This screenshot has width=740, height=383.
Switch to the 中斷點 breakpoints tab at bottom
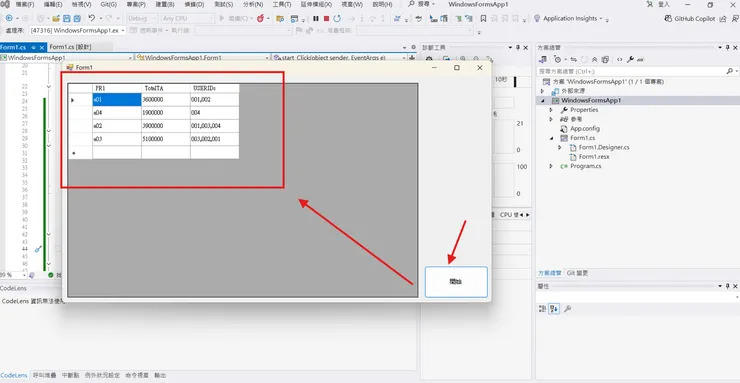[x=72, y=375]
